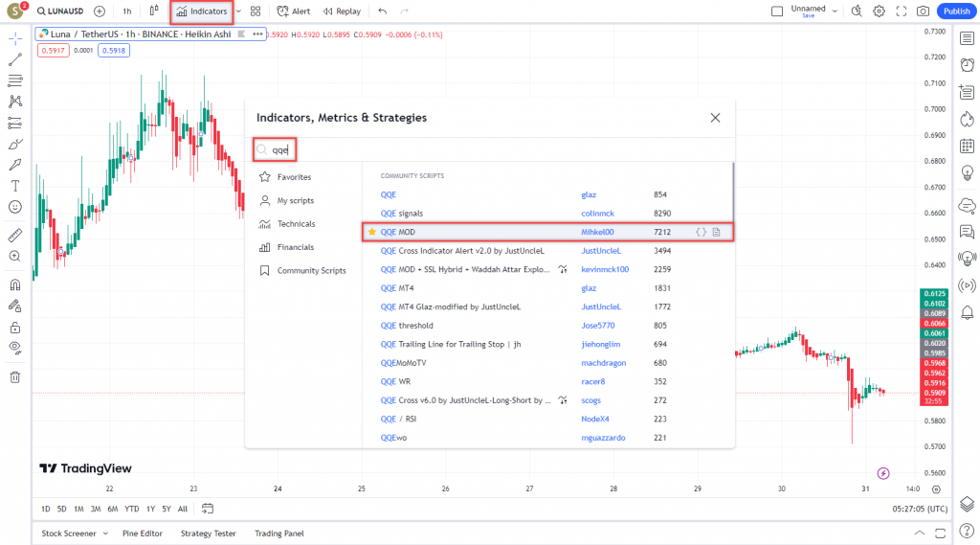Viewport: 980px width, 545px height.
Task: Toggle magnet mode for drawings
Action: pos(15,284)
